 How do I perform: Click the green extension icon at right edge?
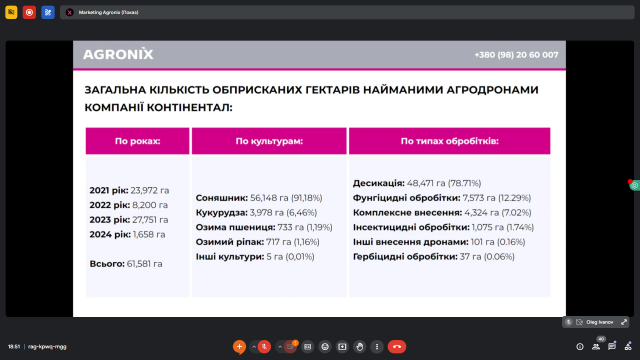[635, 185]
